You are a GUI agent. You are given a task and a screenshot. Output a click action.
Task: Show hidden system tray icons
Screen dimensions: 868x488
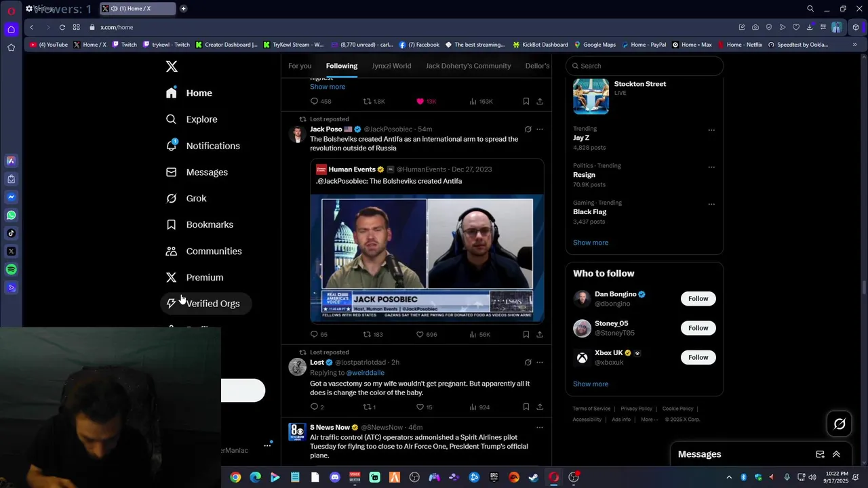click(x=730, y=477)
